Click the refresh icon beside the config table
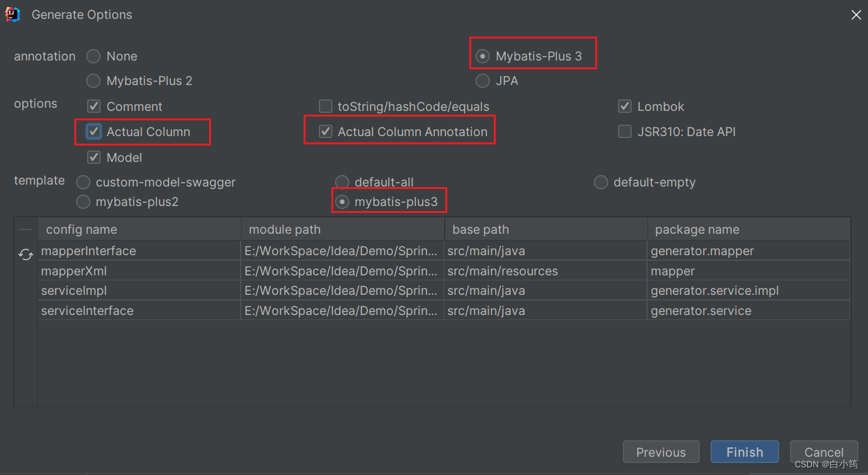 pyautogui.click(x=26, y=255)
